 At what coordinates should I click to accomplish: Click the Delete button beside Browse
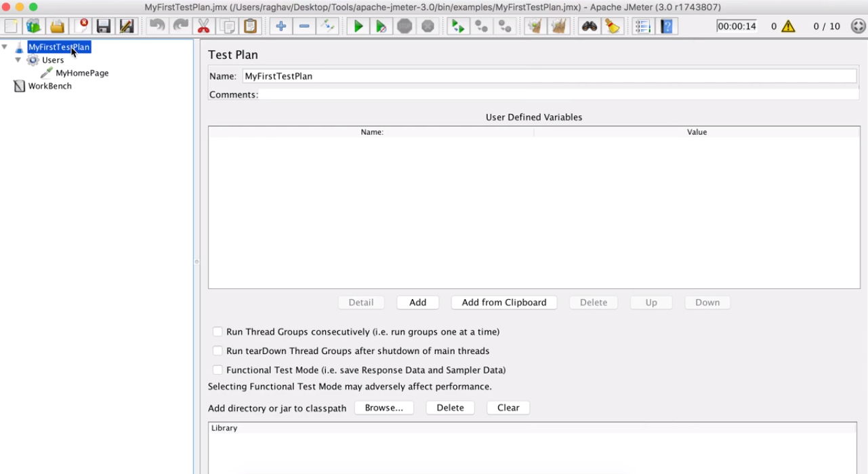coord(451,408)
